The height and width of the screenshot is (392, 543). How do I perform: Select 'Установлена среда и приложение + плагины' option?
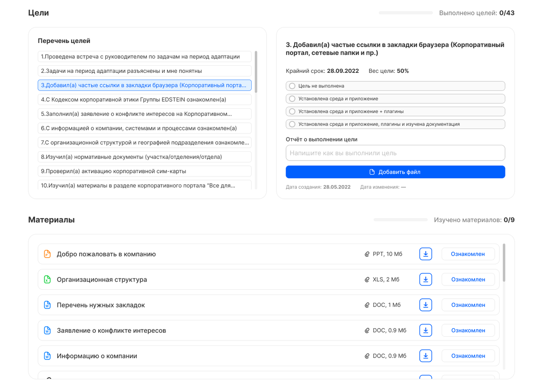pyautogui.click(x=395, y=111)
